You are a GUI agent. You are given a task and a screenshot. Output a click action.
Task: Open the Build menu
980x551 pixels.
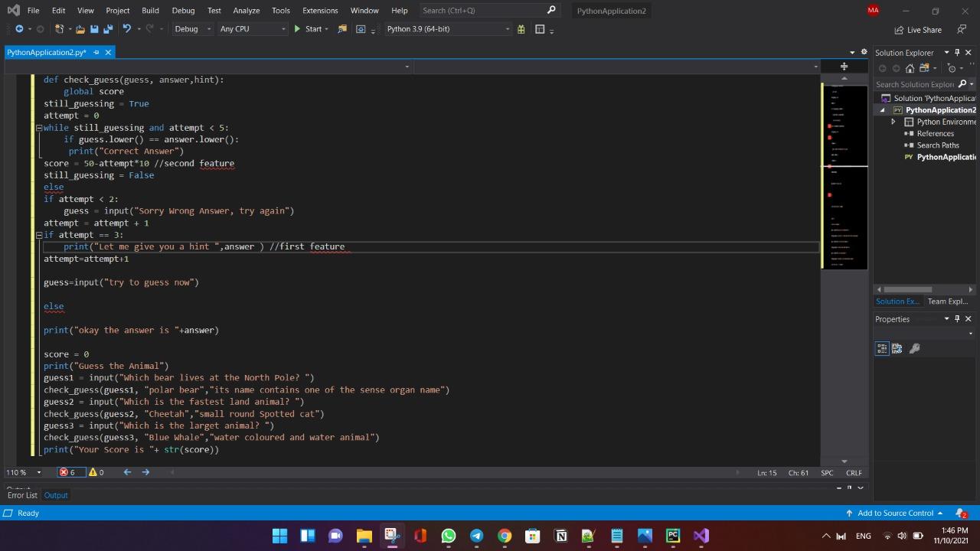(x=150, y=10)
